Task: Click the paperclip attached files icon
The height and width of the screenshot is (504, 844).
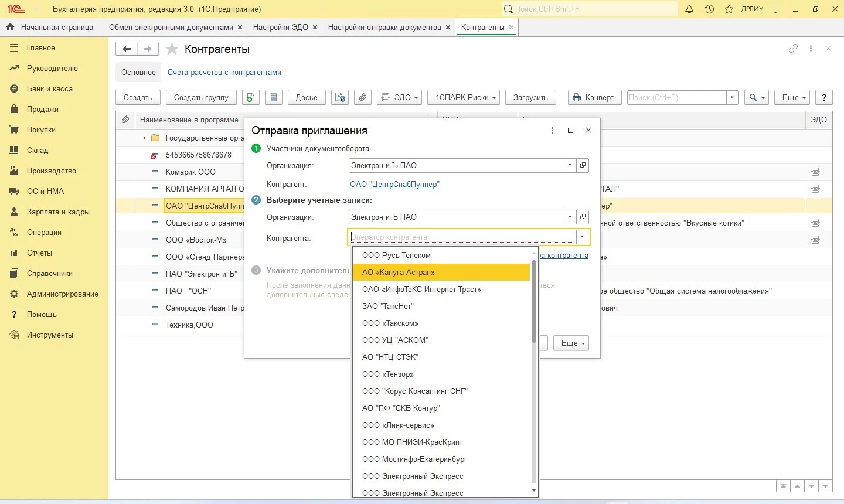Action: (x=363, y=97)
